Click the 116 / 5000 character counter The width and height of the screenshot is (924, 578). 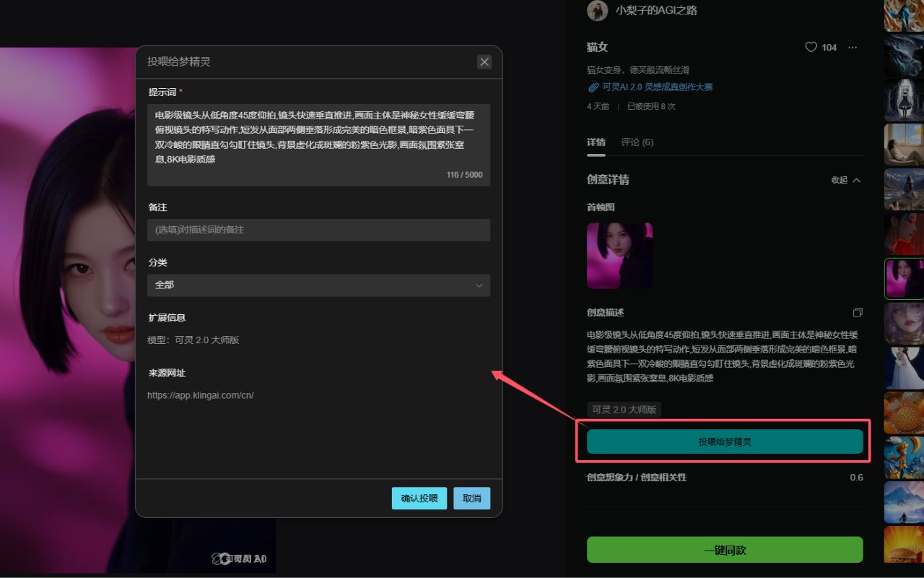tap(464, 175)
